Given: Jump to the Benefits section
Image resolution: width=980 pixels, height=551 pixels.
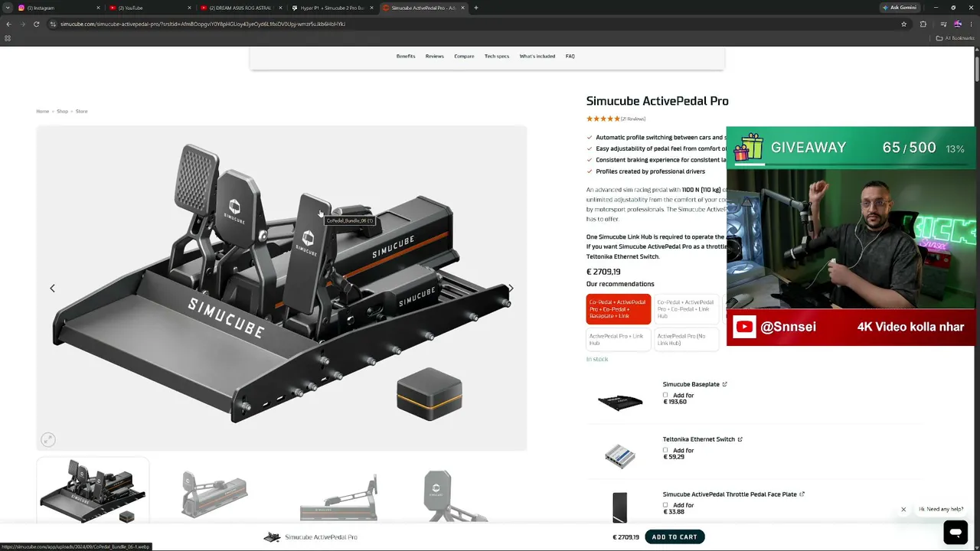Looking at the screenshot, I should [406, 56].
